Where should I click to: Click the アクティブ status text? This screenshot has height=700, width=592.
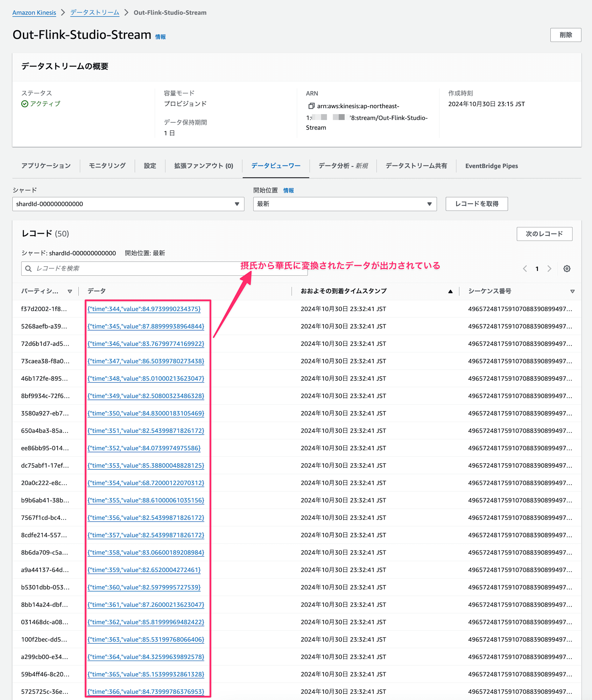(x=45, y=104)
